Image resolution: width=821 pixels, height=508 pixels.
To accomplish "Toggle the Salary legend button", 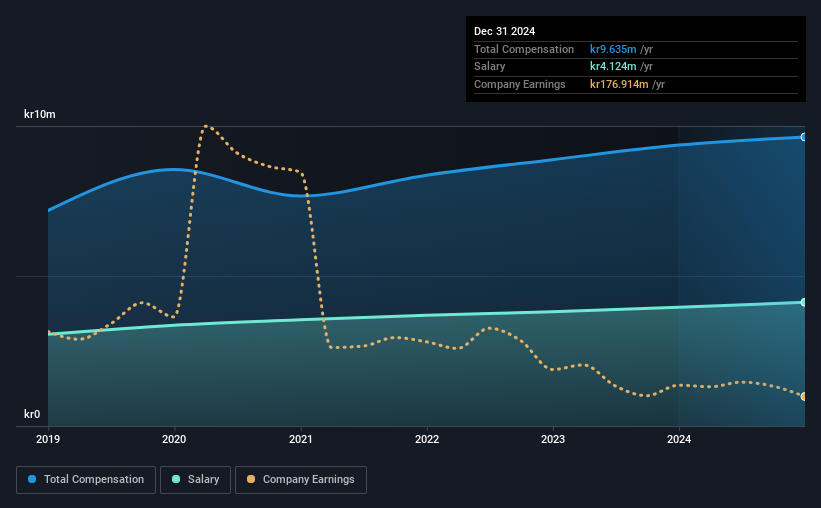I will 195,480.
